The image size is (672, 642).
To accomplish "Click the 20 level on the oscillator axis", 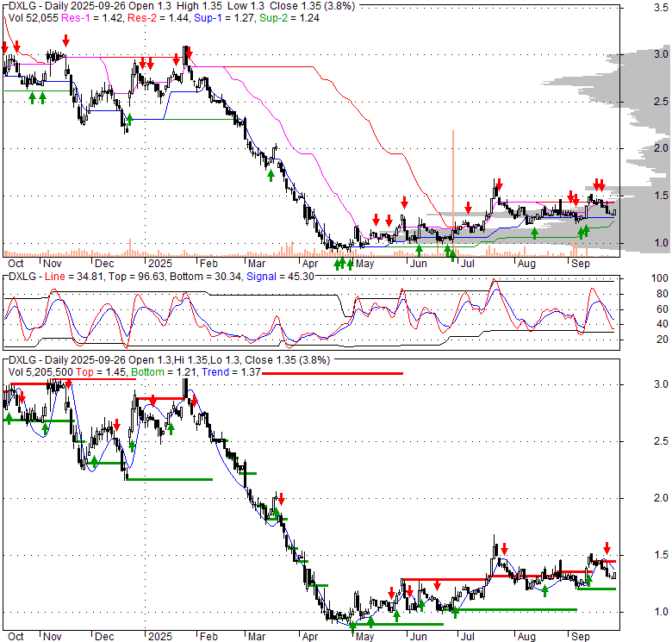I will [663, 340].
